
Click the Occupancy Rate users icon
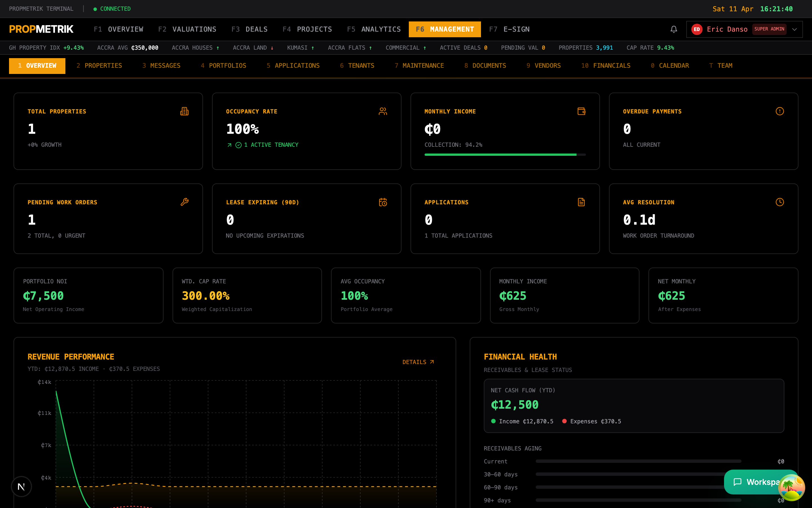pyautogui.click(x=383, y=111)
